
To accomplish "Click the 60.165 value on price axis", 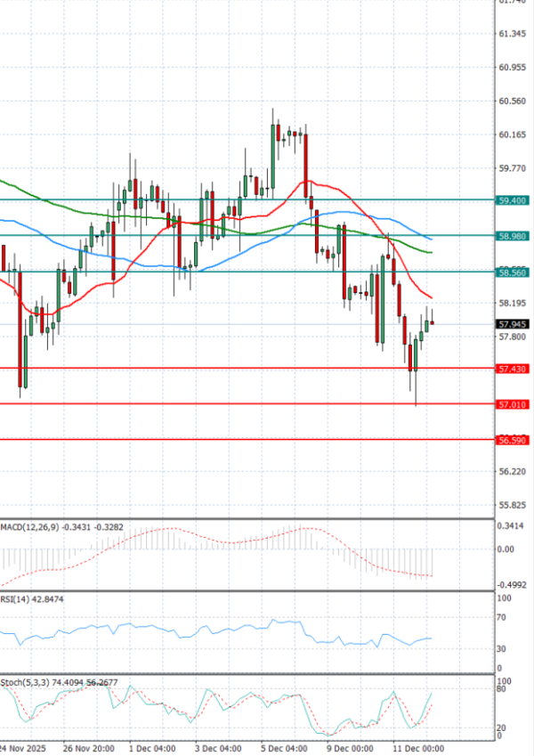I will pyautogui.click(x=513, y=134).
